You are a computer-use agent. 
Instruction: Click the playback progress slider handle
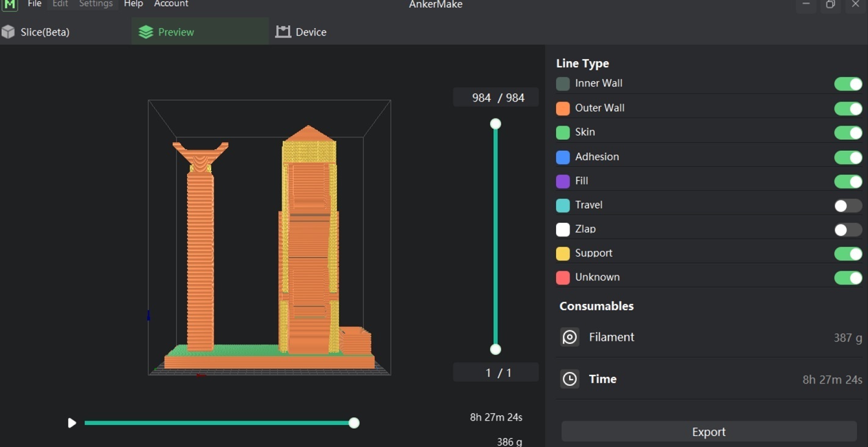(354, 423)
